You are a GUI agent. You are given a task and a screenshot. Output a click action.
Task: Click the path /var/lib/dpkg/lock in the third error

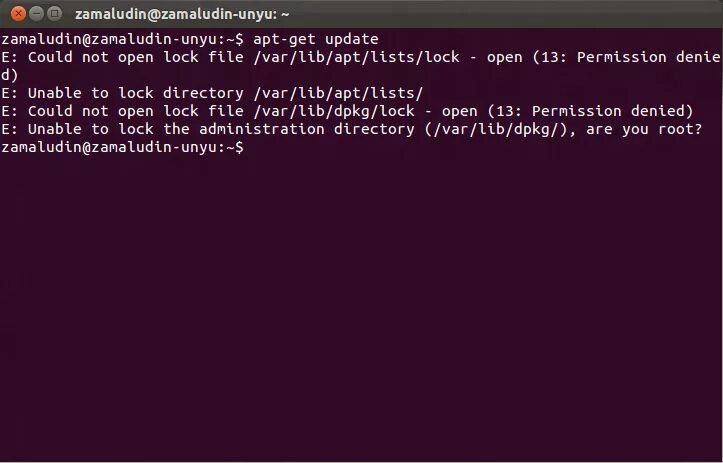[334, 111]
